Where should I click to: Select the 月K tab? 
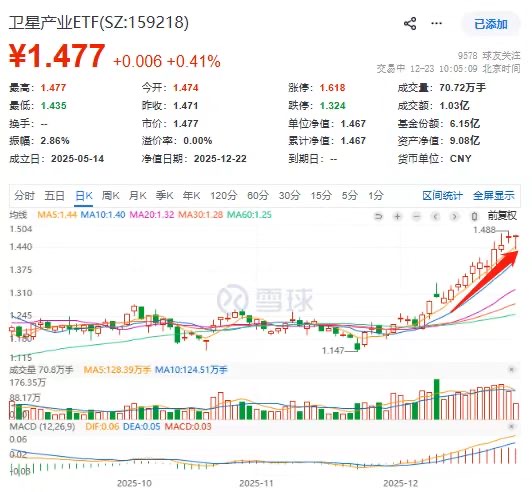tap(137, 195)
